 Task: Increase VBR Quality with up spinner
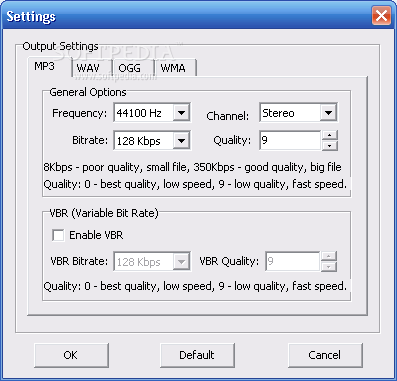(x=329, y=256)
